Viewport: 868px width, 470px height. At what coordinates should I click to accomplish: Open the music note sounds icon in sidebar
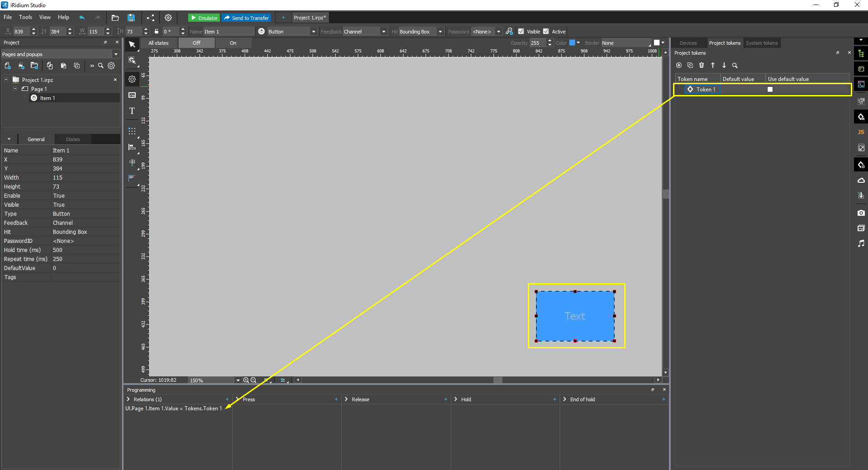[x=861, y=243]
